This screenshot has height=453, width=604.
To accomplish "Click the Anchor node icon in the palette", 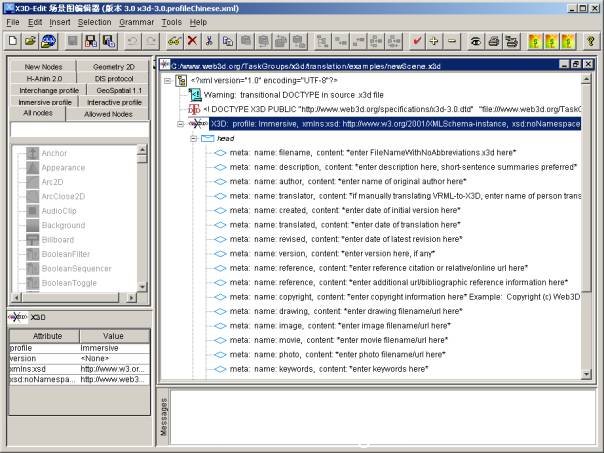I will coord(32,153).
